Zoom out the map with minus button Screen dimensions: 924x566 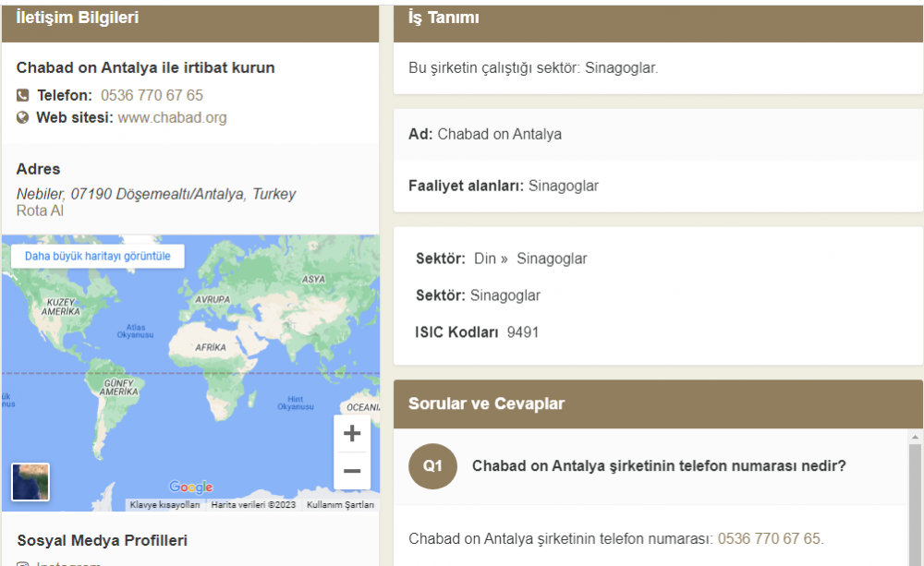coord(351,471)
